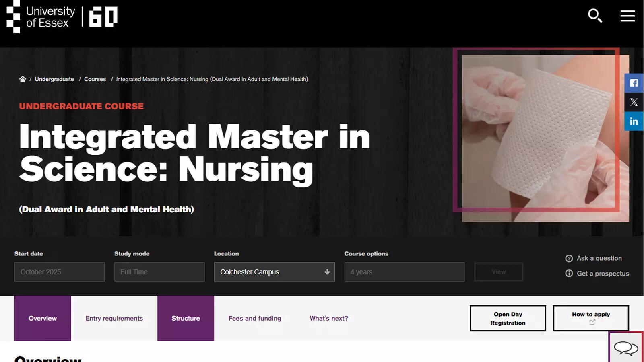
Task: Open the hamburger navigation menu
Action: point(627,16)
